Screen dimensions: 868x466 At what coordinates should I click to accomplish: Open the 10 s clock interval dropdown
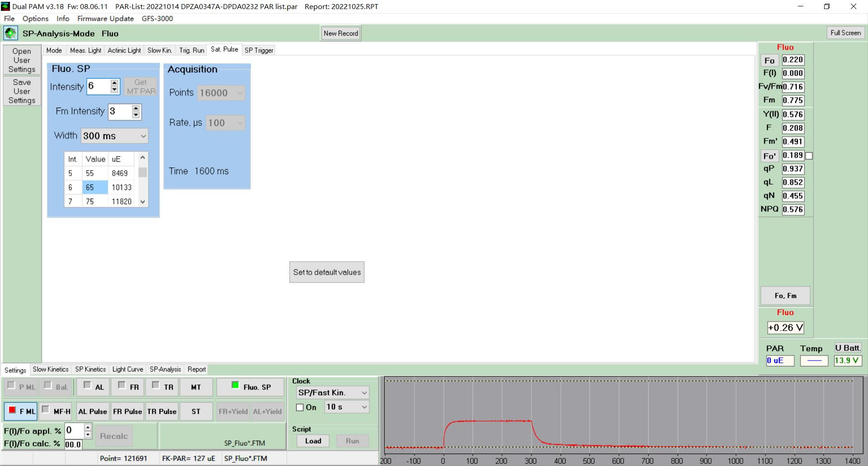pyautogui.click(x=346, y=407)
